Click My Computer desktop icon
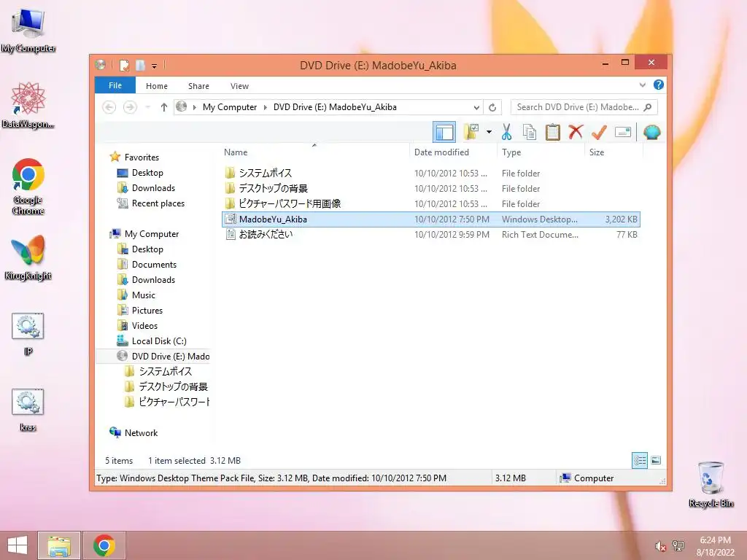The image size is (747, 560). (28, 31)
